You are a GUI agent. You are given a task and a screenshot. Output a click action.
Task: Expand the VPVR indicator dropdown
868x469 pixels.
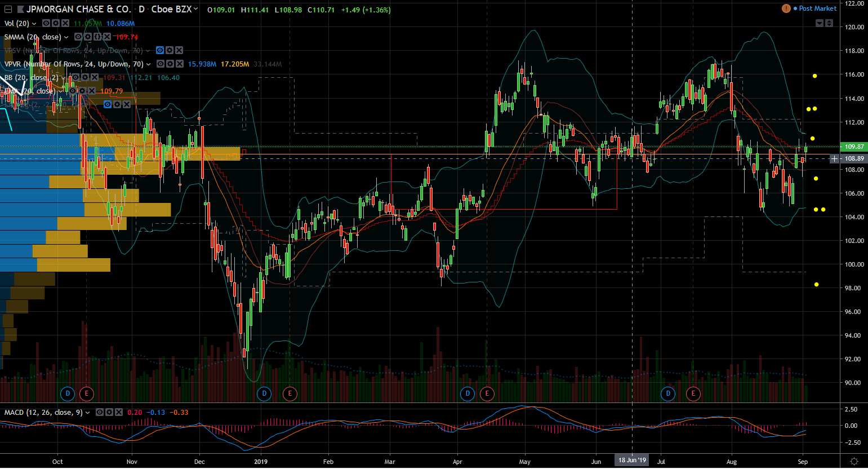tap(149, 64)
